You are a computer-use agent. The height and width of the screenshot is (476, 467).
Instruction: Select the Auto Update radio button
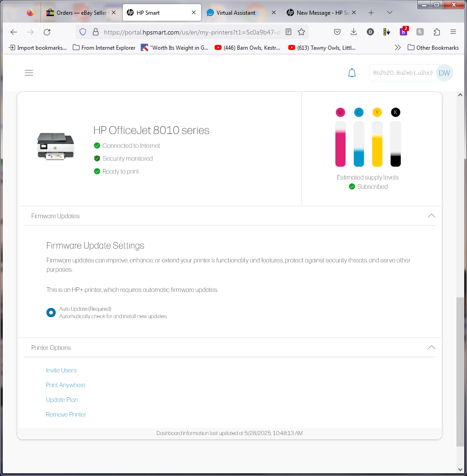(x=51, y=312)
